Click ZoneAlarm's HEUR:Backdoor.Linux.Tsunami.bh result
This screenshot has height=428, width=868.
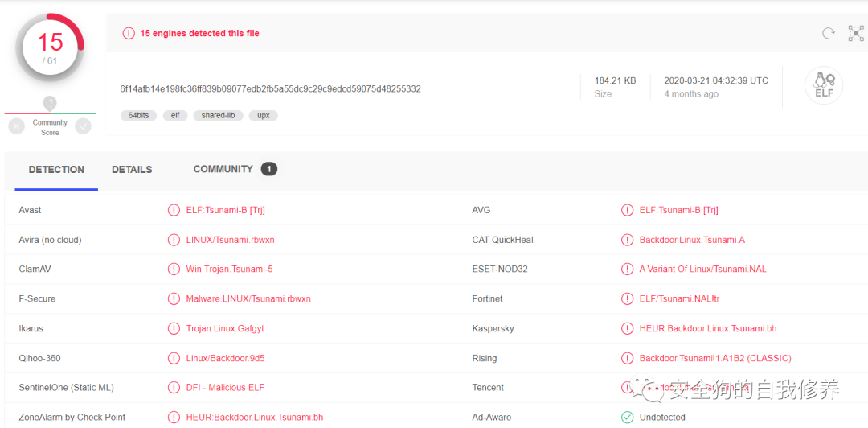pos(255,417)
